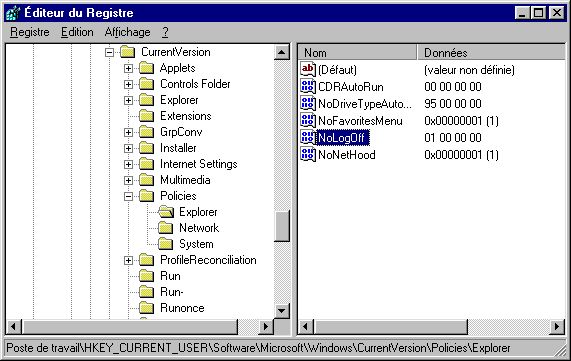The height and width of the screenshot is (361, 571).
Task: Expand the Internet Settings key
Action: 128,164
